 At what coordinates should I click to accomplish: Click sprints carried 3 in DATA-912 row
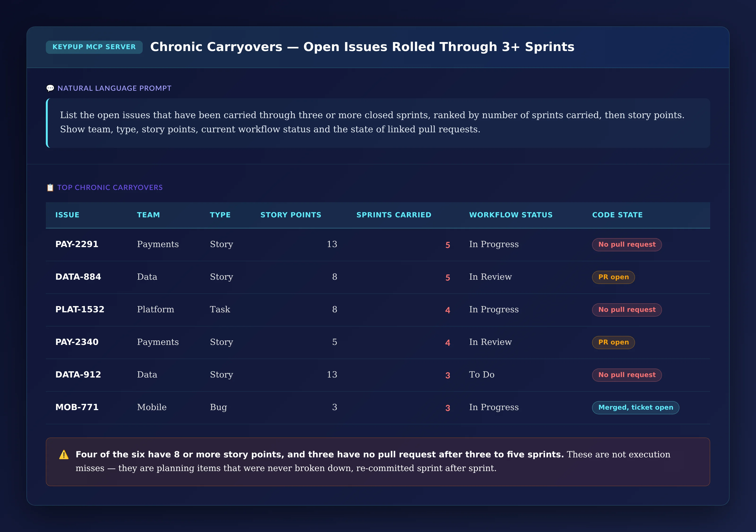point(447,375)
